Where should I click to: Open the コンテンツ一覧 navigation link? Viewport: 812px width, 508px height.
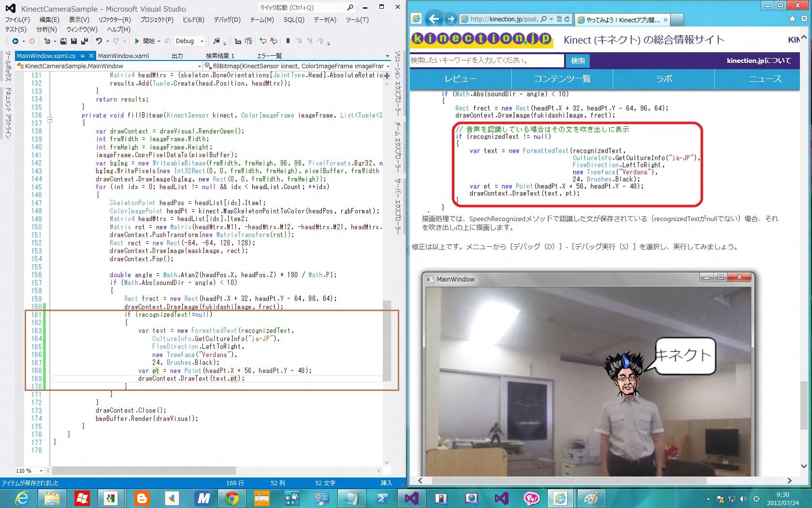[x=562, y=79]
